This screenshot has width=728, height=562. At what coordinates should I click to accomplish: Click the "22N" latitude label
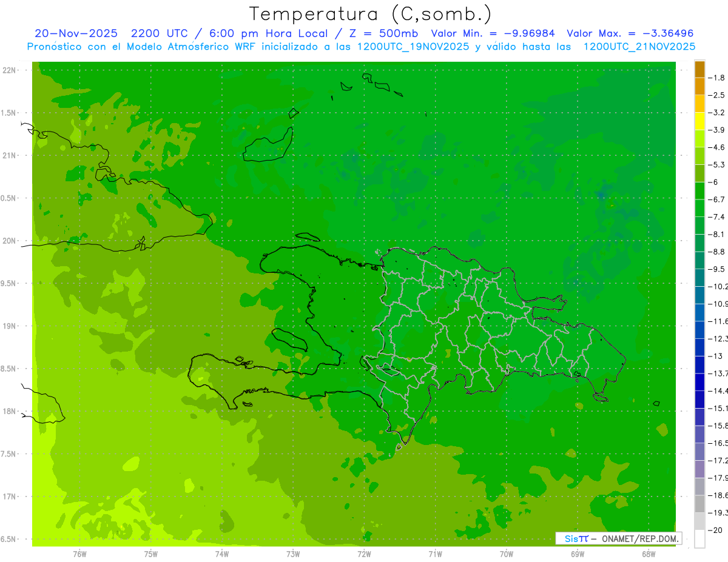(9, 70)
